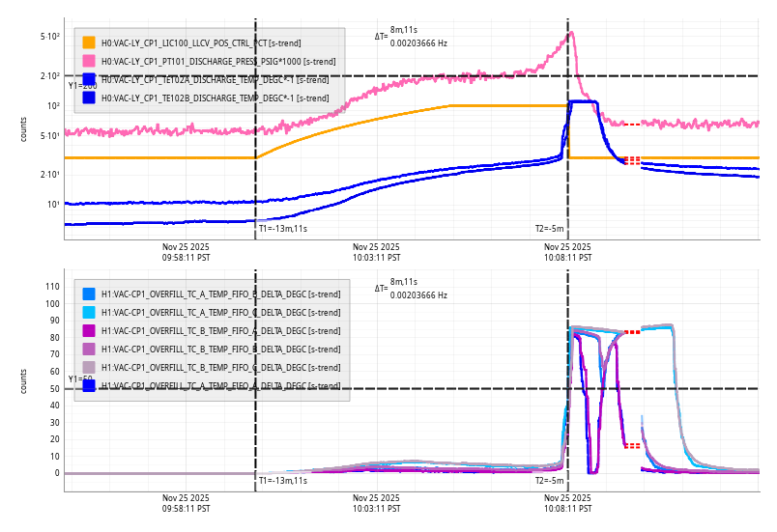Select the TE102A_DISCHARGE_TEMP legend entry text
777x532 pixels.
click(x=215, y=79)
